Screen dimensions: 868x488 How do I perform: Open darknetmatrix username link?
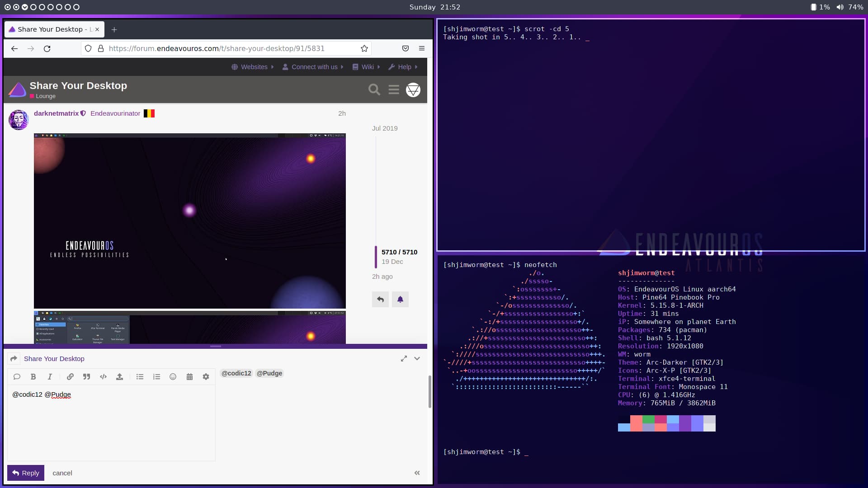[56, 113]
